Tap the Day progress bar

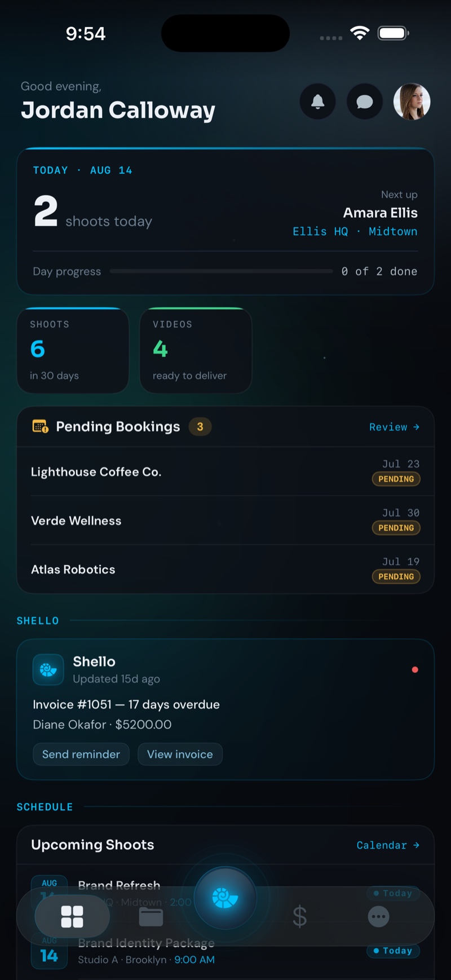pos(221,271)
